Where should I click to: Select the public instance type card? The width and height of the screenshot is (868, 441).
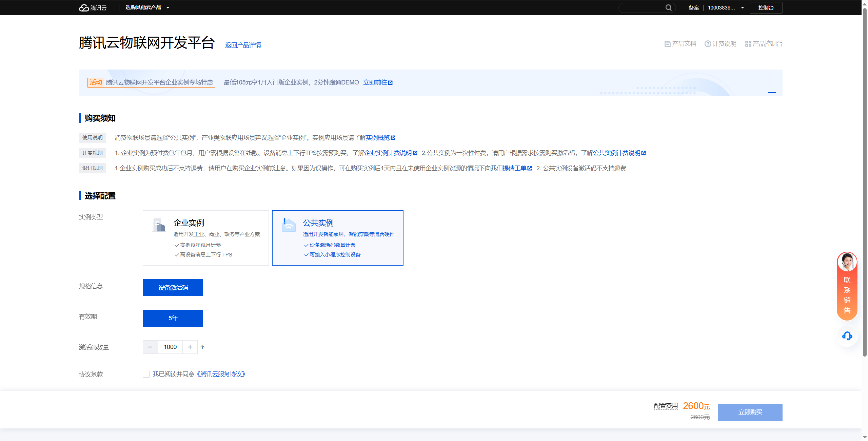point(338,238)
